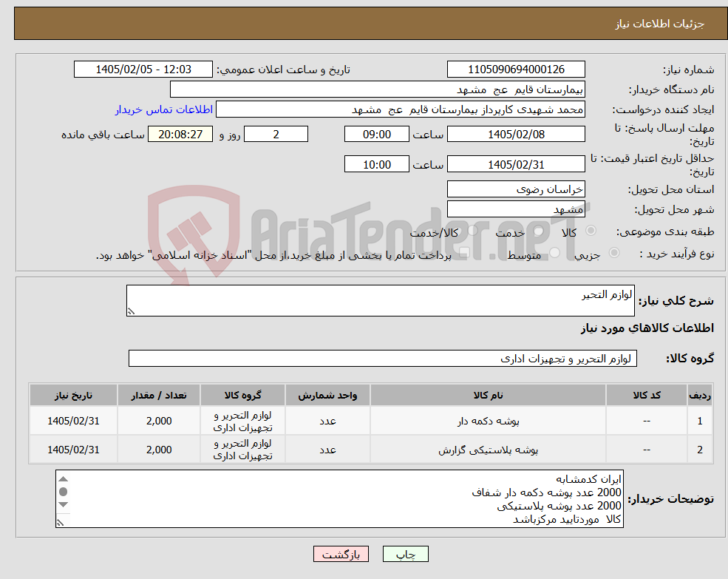Click the need number field 1105090694000126
This screenshot has width=728, height=579.
pyautogui.click(x=516, y=70)
